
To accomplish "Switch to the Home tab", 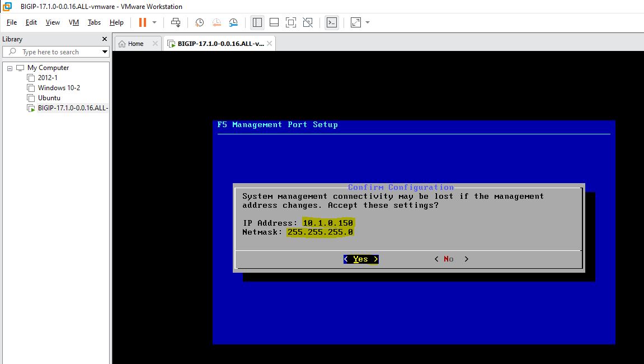I will [x=135, y=44].
